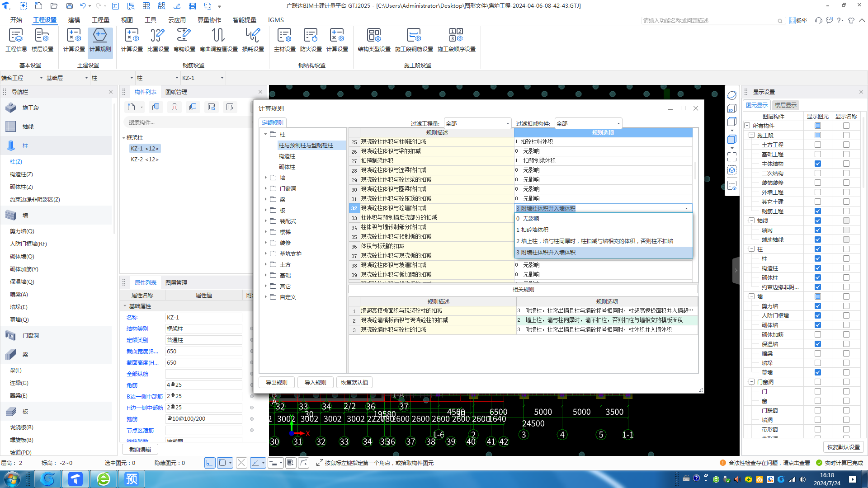
Task: Toggle 显示图元 checkbox for 剪力墙
Action: click(818, 306)
